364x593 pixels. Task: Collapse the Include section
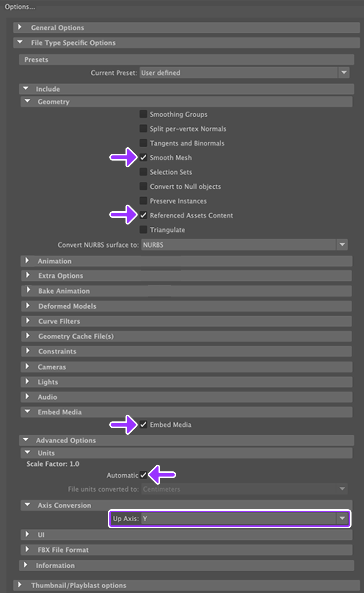[x=186, y=89]
